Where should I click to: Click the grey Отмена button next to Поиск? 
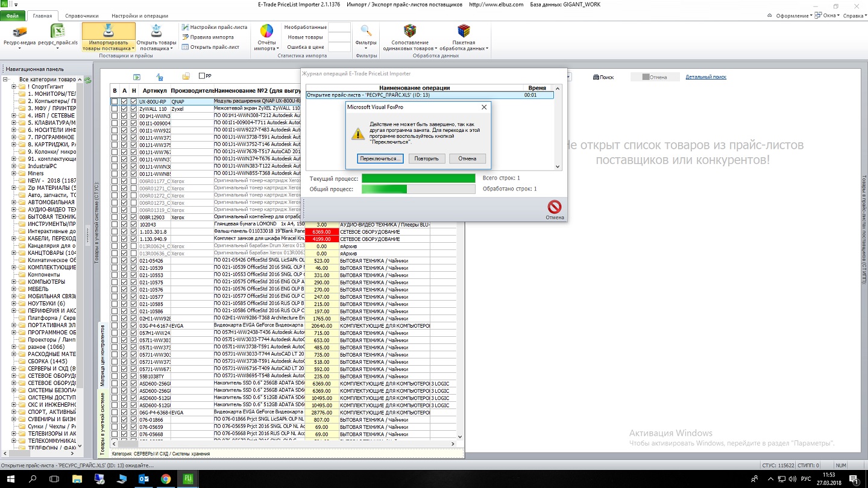click(655, 77)
